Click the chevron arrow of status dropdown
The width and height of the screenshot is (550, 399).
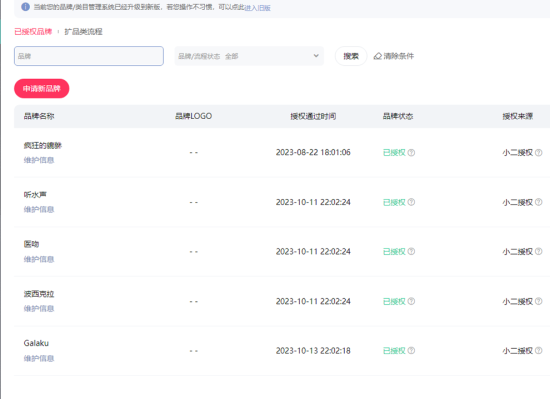click(316, 56)
